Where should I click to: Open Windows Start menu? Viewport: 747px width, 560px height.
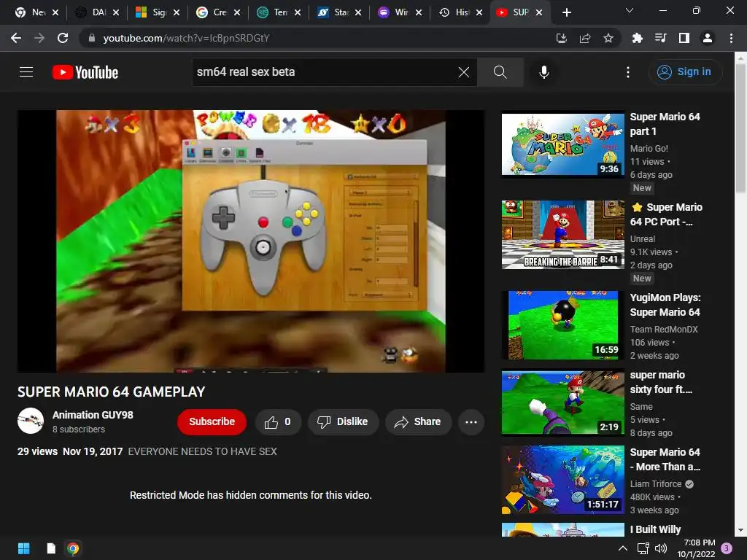coord(23,548)
